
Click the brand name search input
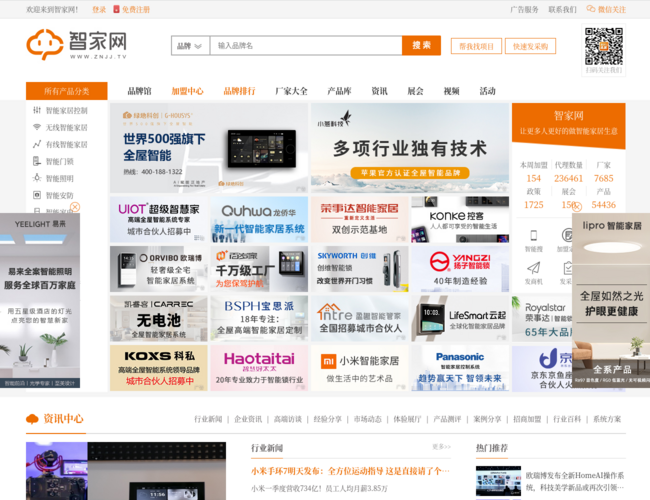305,46
